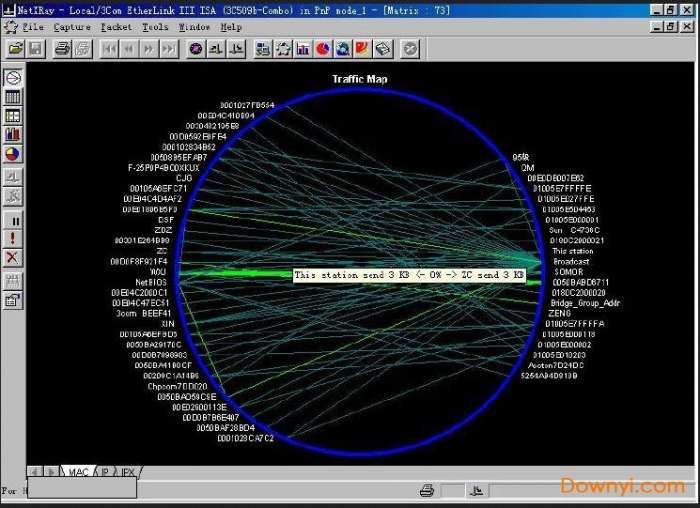Screen dimensions: 700x508
Task: Click the Broadcast node label
Action: [571, 261]
